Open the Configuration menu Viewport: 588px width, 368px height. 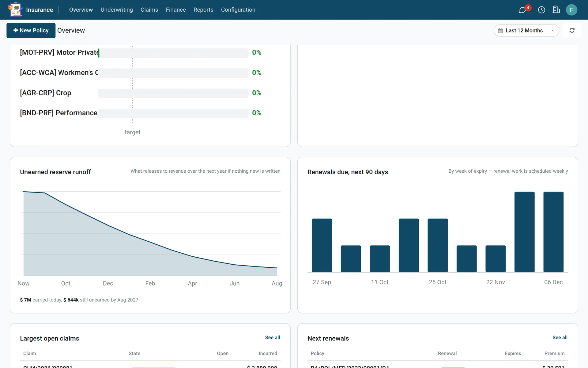[238, 10]
